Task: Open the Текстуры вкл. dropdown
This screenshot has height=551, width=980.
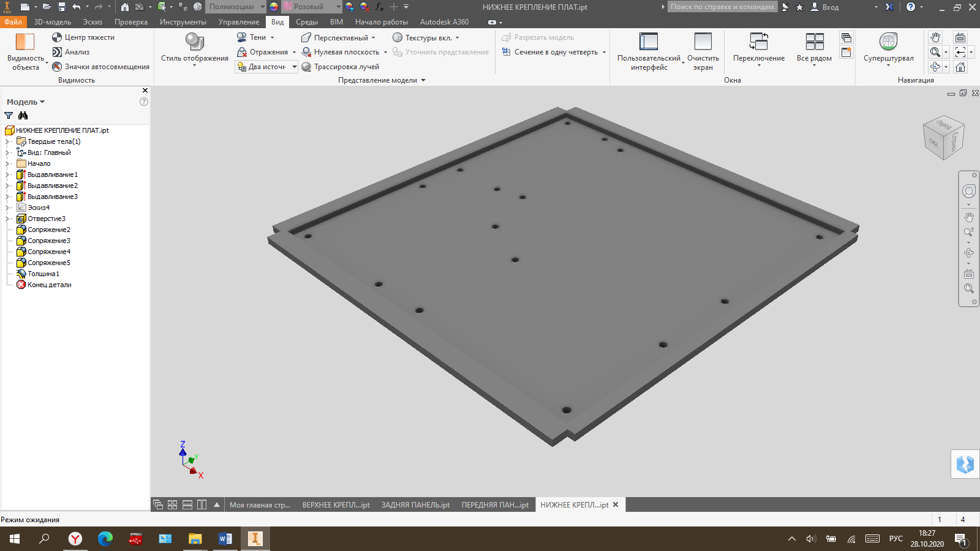Action: [x=426, y=37]
